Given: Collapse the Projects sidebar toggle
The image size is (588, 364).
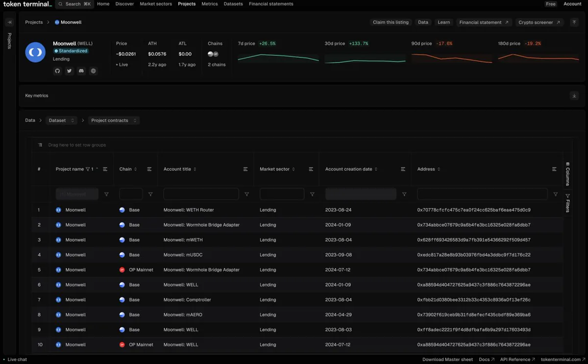Looking at the screenshot, I should coord(9,22).
